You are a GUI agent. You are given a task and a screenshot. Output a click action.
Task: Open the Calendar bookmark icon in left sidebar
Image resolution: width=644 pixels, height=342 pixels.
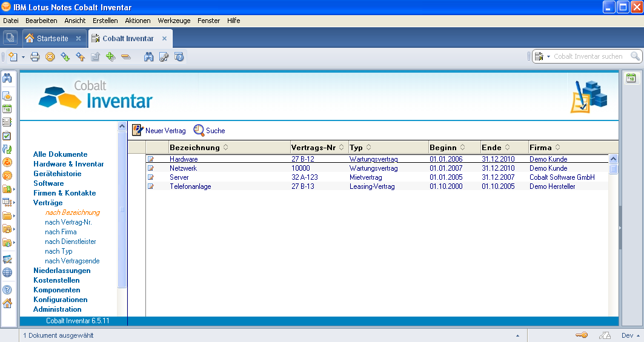[7, 109]
